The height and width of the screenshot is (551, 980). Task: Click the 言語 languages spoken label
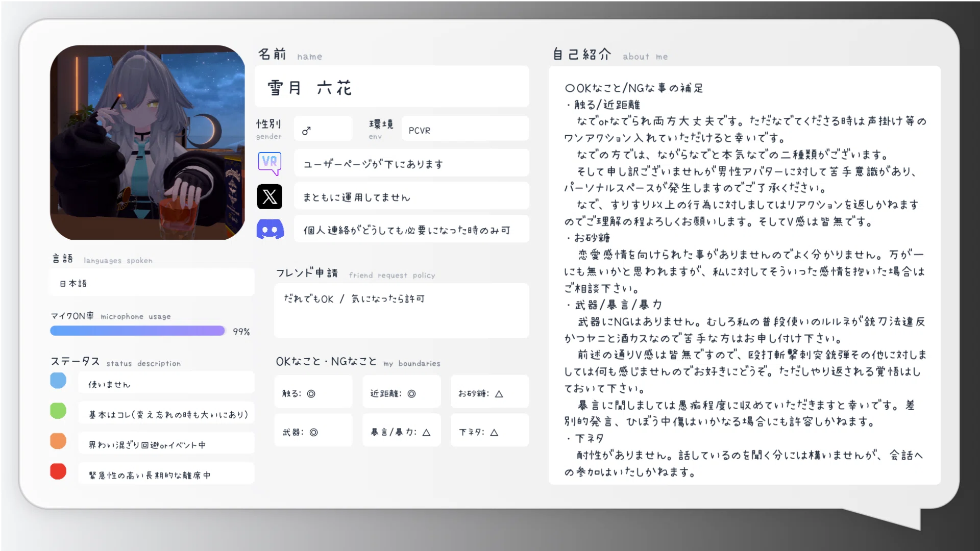point(102,259)
